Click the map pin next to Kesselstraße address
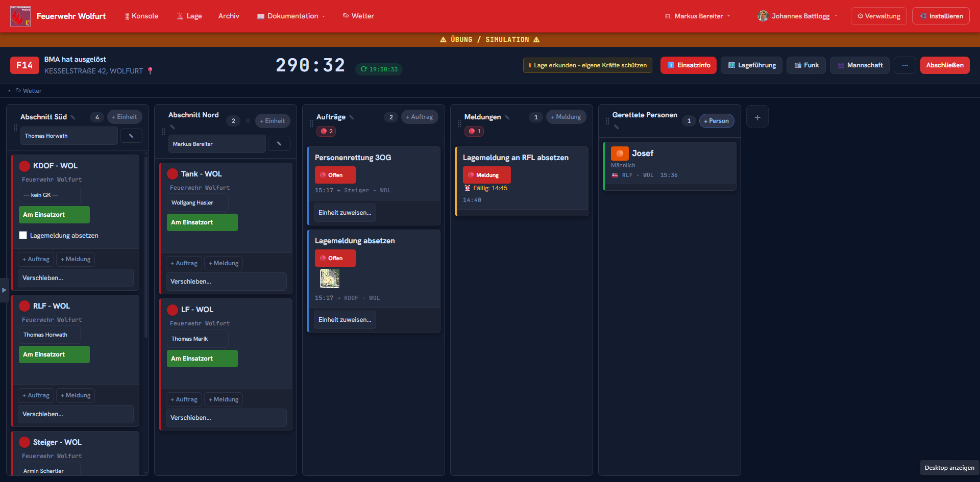The height and width of the screenshot is (482, 980). point(150,71)
